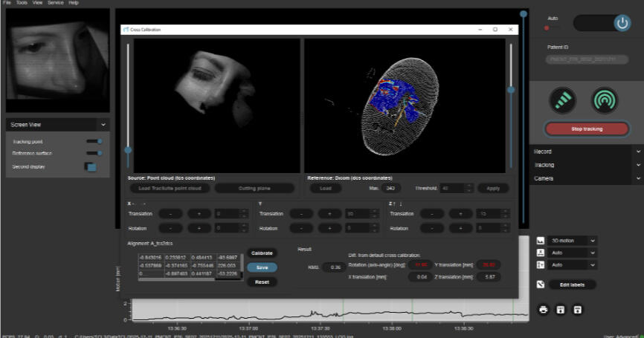The width and height of the screenshot is (644, 338).
Task: Click the concentric signal tracking icon
Action: tap(605, 100)
